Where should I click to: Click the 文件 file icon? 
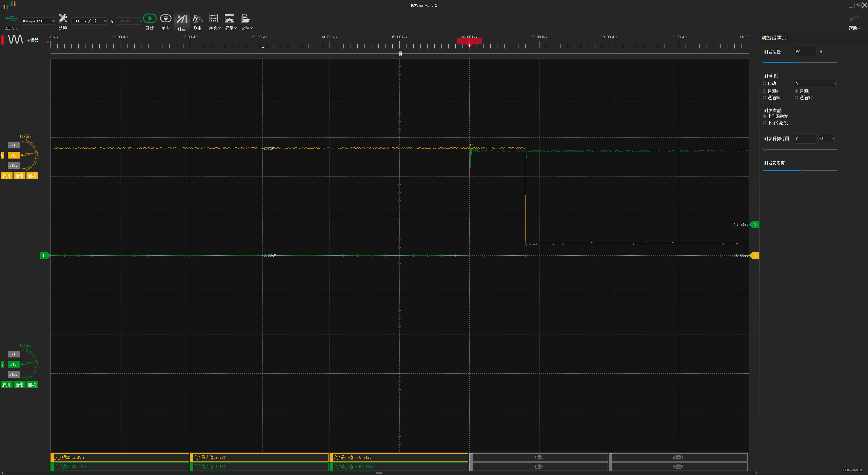[245, 19]
